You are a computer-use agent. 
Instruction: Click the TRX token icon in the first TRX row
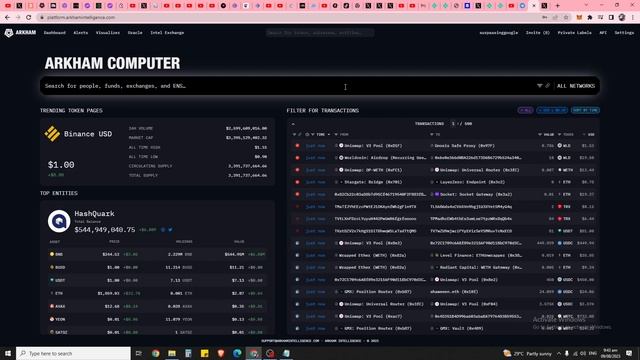(560, 207)
